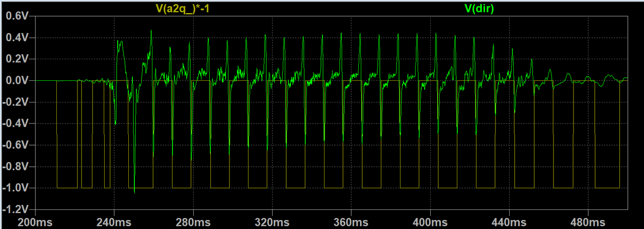This screenshot has width=644, height=229.
Task: Click the -1.0V vertical axis label
Action: (17, 188)
